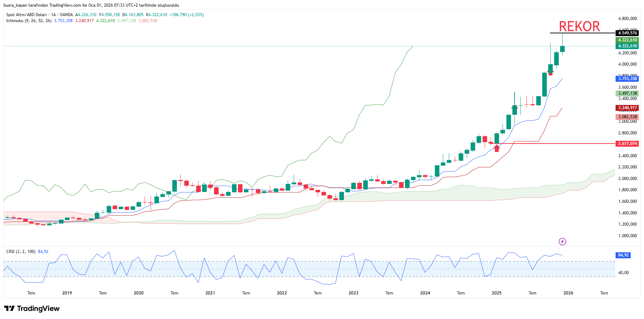Click the red up arrow on the 2.617,074 line
Screen dimensions: 644x319
[x=497, y=148]
